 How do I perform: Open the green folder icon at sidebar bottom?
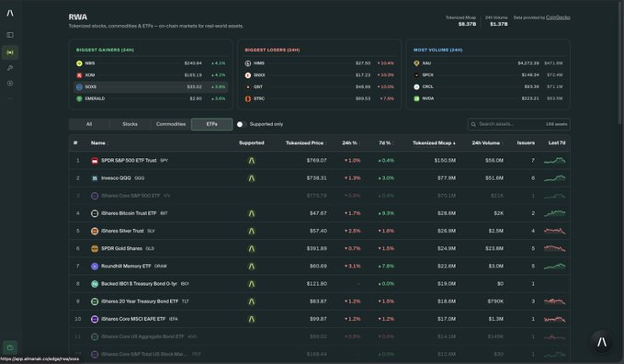(x=10, y=347)
